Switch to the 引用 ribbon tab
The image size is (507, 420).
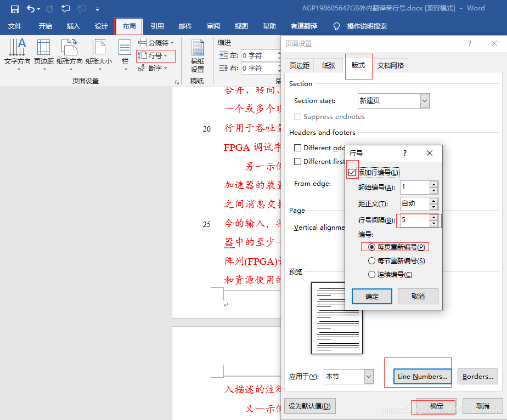click(157, 26)
